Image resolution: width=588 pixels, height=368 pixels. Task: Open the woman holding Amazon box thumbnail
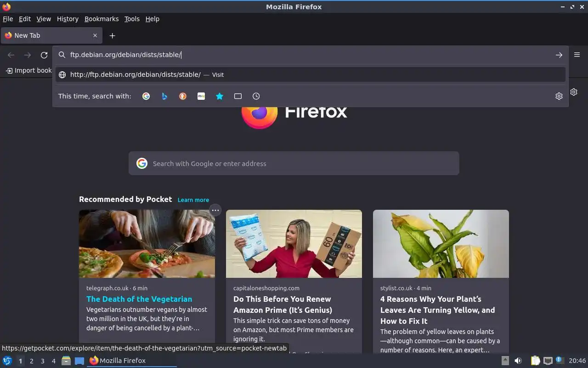point(294,244)
